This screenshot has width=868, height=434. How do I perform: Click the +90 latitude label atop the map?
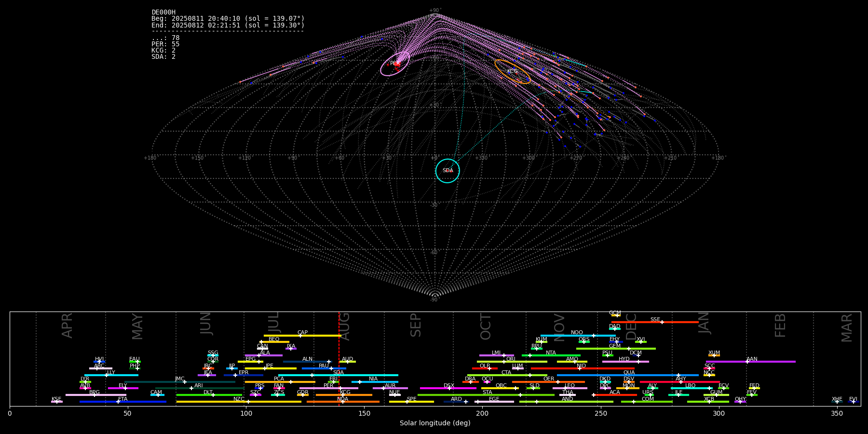[x=434, y=11]
